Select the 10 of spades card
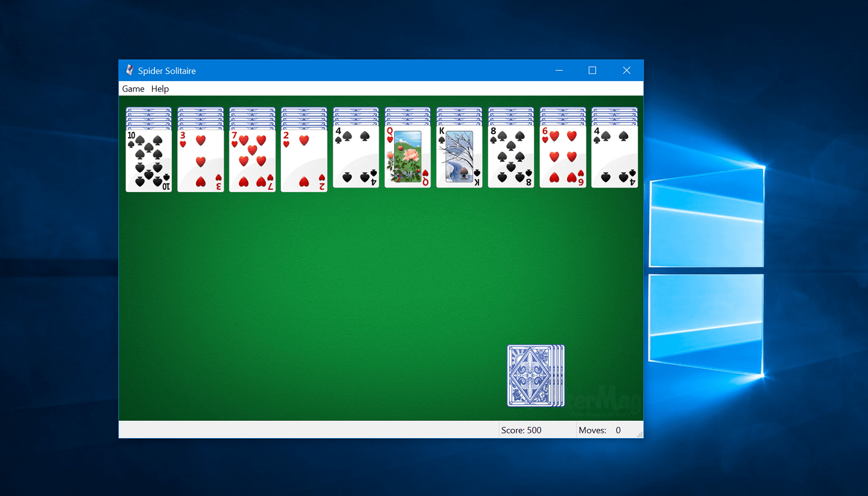 coord(149,160)
